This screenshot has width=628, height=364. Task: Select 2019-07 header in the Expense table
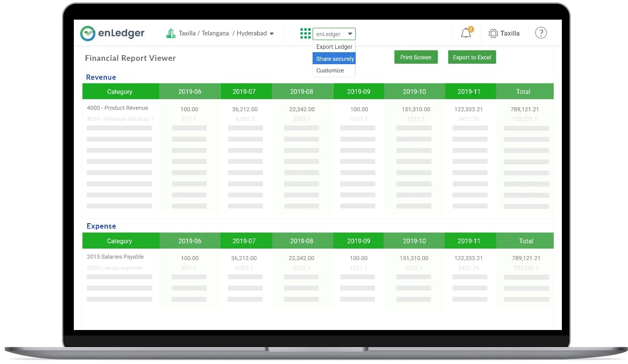tap(246, 241)
